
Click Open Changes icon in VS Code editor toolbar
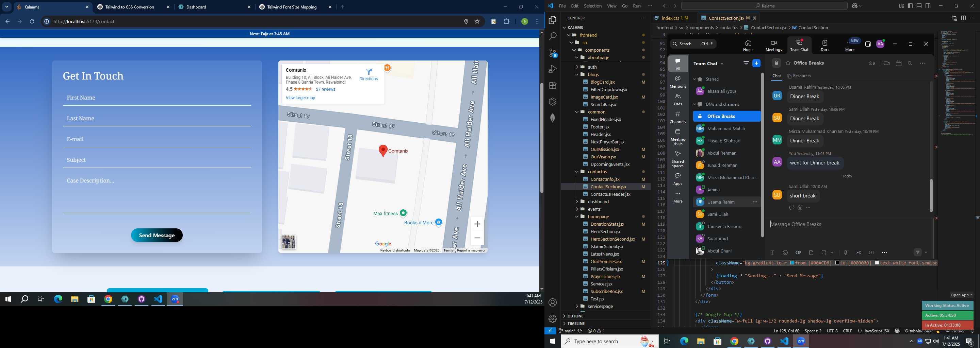(x=954, y=18)
